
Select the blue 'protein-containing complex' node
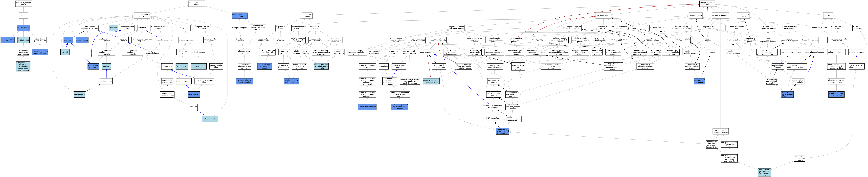[x=240, y=16]
